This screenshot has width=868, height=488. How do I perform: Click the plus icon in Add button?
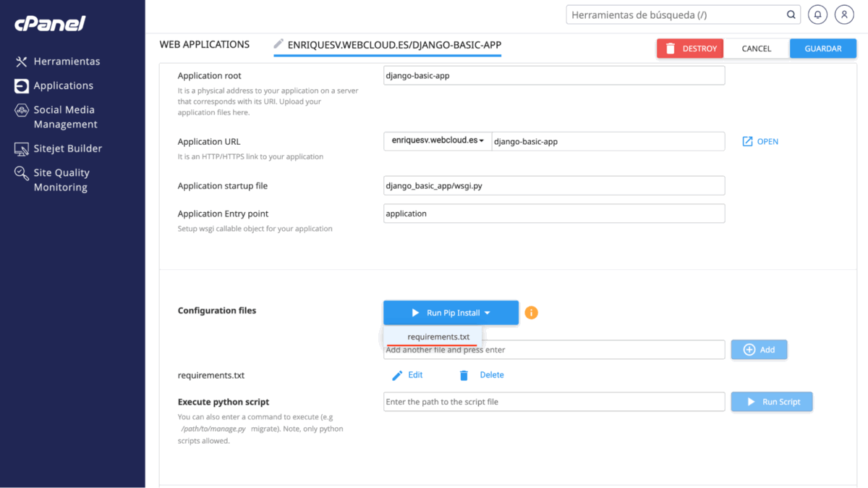pos(749,350)
